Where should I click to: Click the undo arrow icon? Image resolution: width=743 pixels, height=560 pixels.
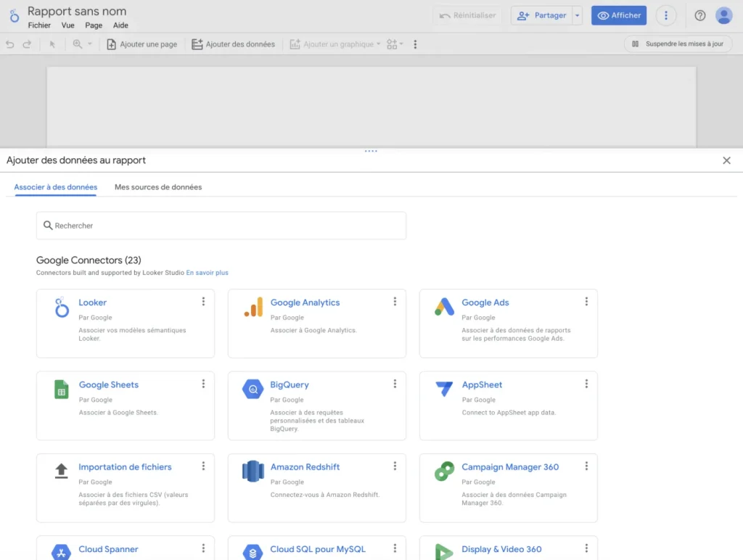click(10, 44)
